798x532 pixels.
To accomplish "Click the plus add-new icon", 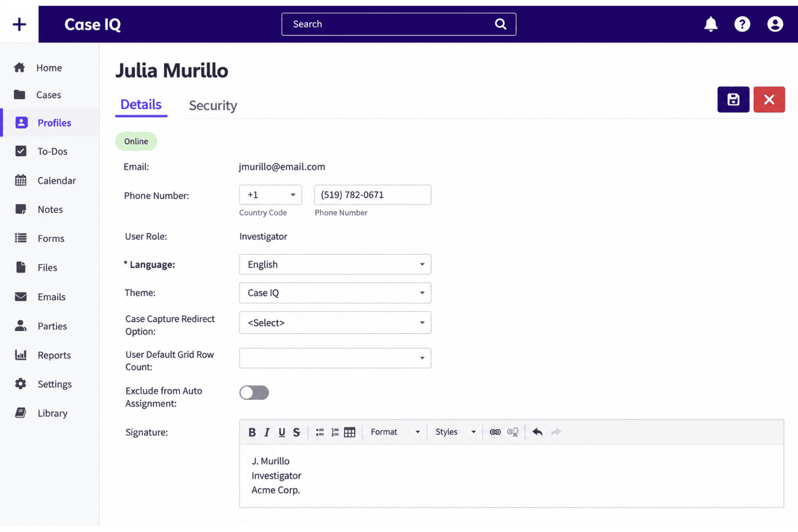I will tap(19, 24).
